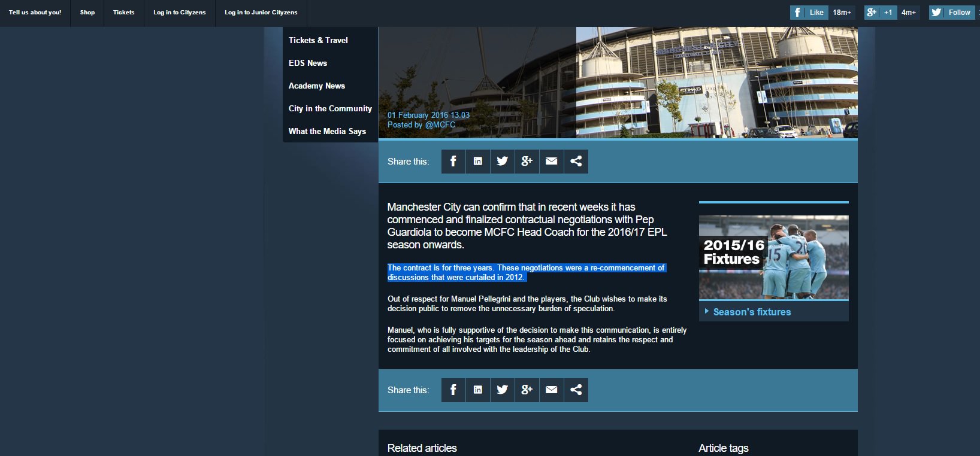Viewport: 980px width, 456px height.
Task: Click the Google plus count '4m+'
Action: (909, 13)
